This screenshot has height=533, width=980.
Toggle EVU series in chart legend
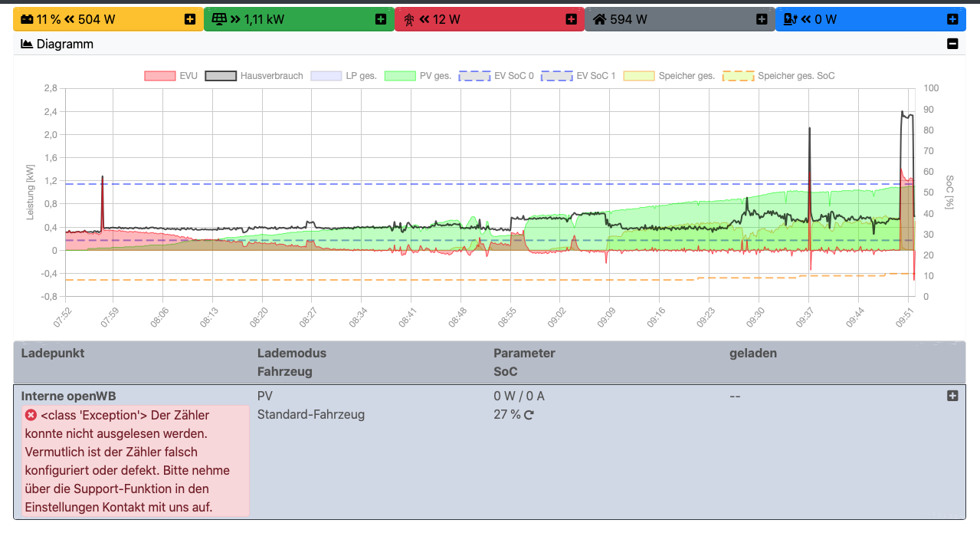159,76
